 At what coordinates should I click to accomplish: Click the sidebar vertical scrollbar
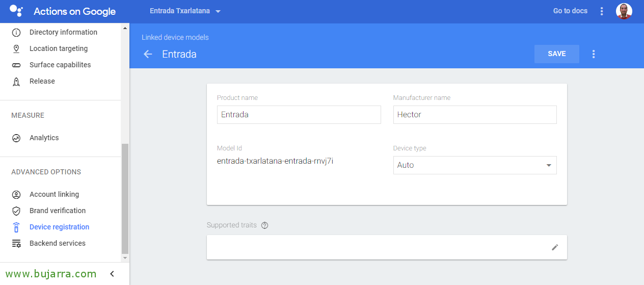pyautogui.click(x=125, y=199)
